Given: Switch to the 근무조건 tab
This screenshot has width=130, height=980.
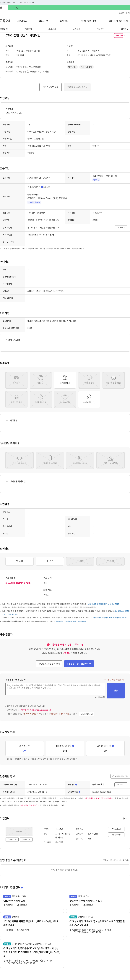Looking at the screenshot, I should pyautogui.click(x=28, y=29).
